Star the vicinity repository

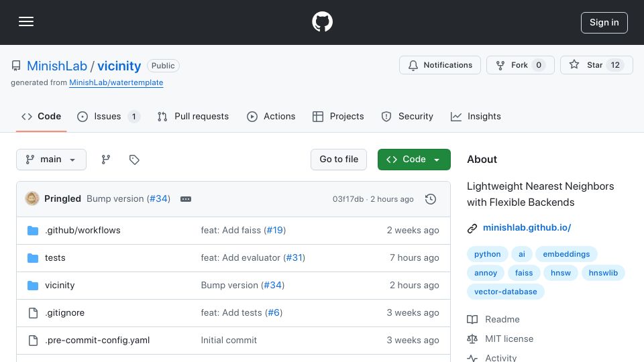point(596,65)
